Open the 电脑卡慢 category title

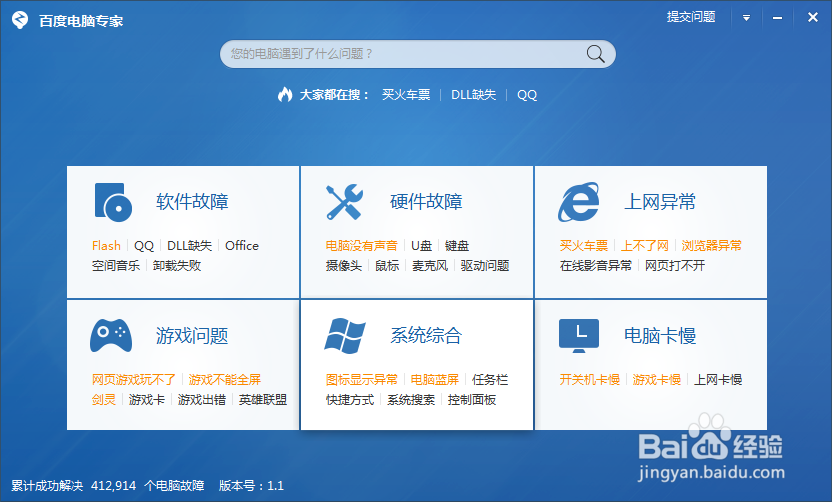point(660,335)
